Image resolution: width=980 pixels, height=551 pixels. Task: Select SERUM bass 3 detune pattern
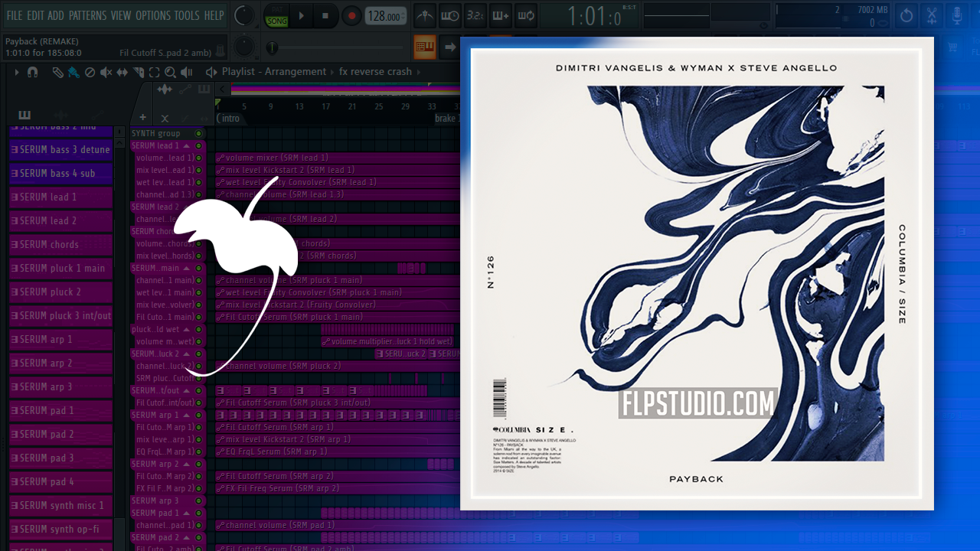pyautogui.click(x=61, y=150)
